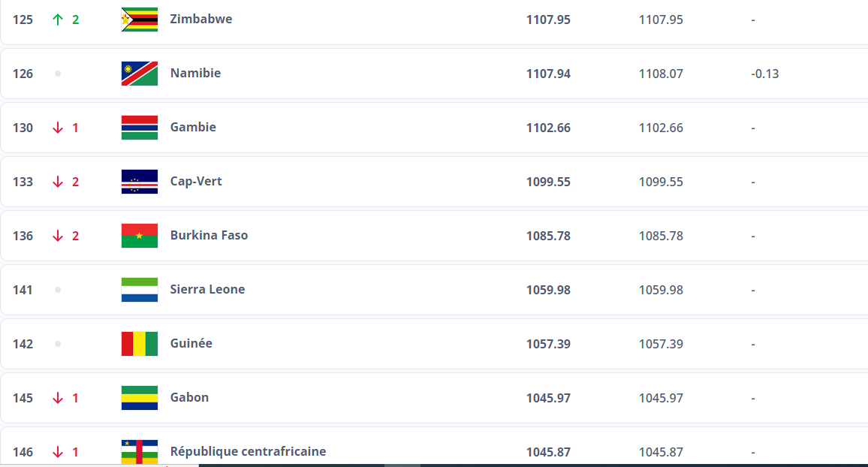The width and height of the screenshot is (868, 467).
Task: Click rank number 145 for Gabon
Action: pyautogui.click(x=23, y=398)
